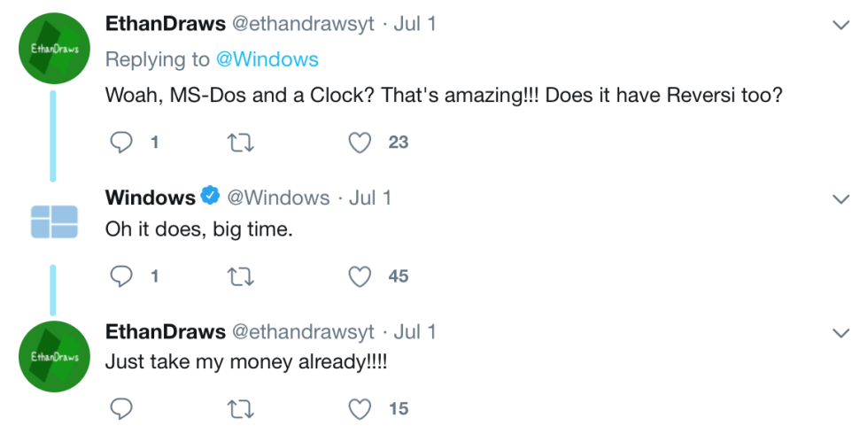Image resolution: width=868 pixels, height=434 pixels.
Task: Click the Windows logo avatar
Action: [x=54, y=221]
